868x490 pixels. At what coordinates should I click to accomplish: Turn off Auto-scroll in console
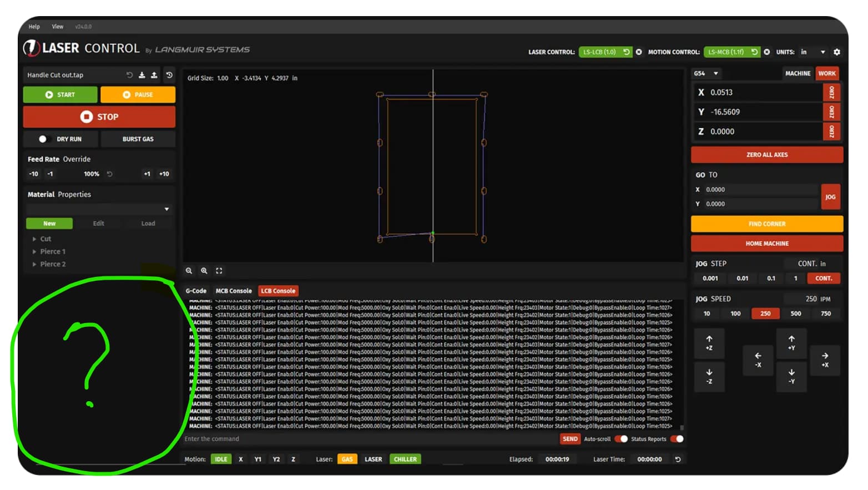click(x=621, y=439)
